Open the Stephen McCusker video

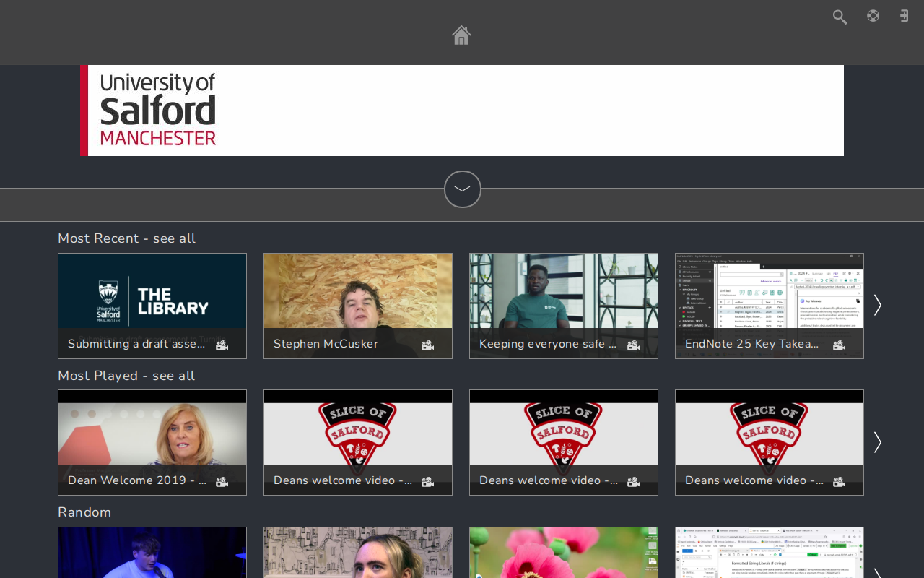pyautogui.click(x=358, y=306)
